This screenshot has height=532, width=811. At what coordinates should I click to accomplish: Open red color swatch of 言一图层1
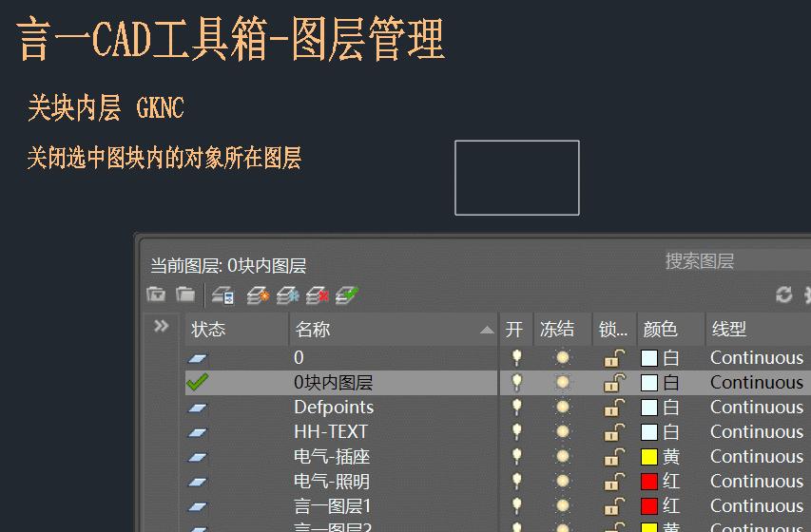click(649, 506)
